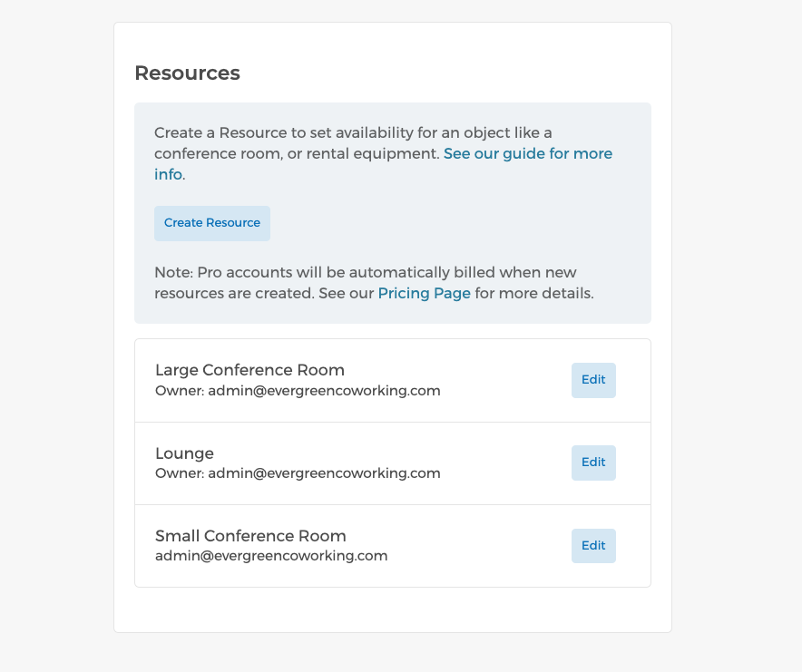
Task: Click the Large Conference Room title text
Action: pyautogui.click(x=249, y=369)
